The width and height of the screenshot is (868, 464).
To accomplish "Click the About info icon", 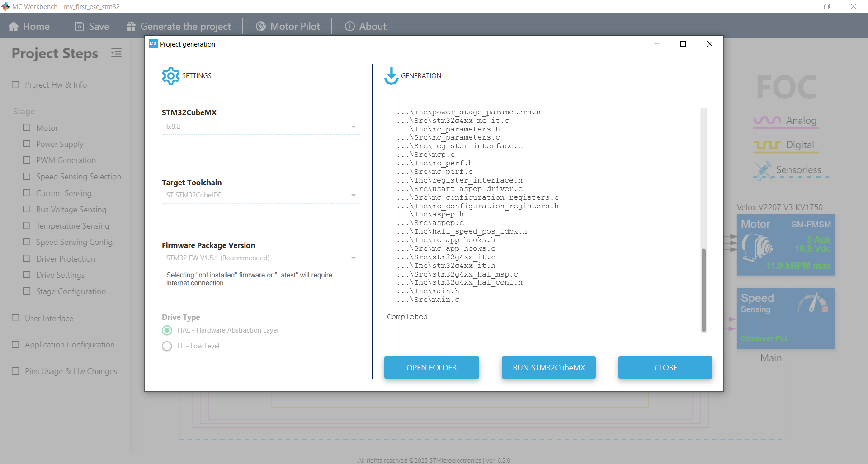I will point(349,27).
